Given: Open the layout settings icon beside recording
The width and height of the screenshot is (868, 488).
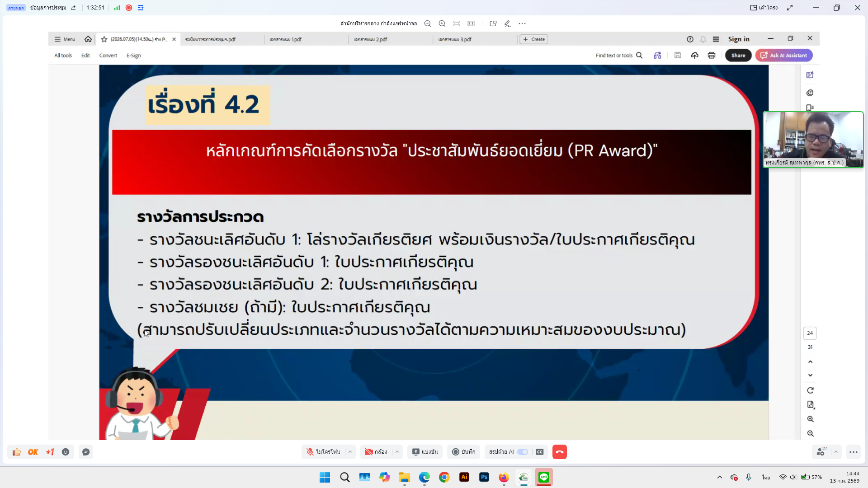Looking at the screenshot, I should tap(141, 8).
